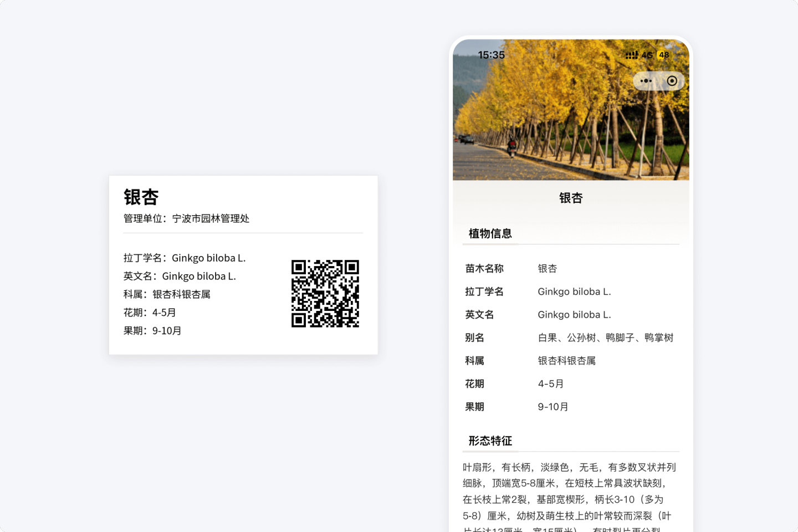Select the 苗木名称 value 银杏
798x532 pixels.
[548, 268]
